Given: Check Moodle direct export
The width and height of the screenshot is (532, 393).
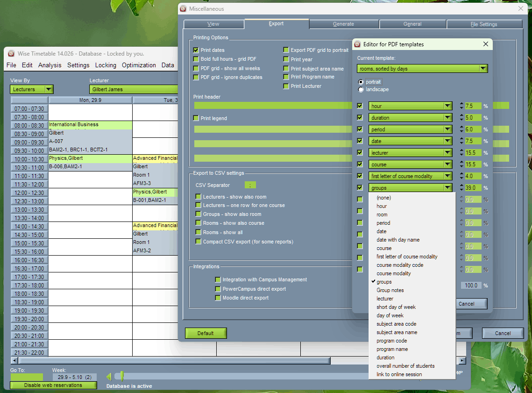Looking at the screenshot, I should [x=218, y=297].
